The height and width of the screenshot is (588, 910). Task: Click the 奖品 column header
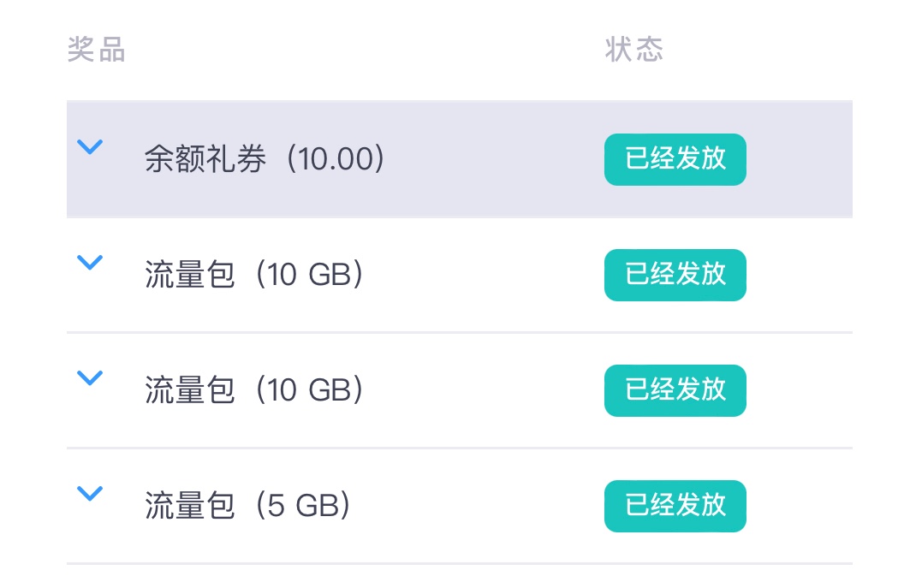click(x=97, y=50)
